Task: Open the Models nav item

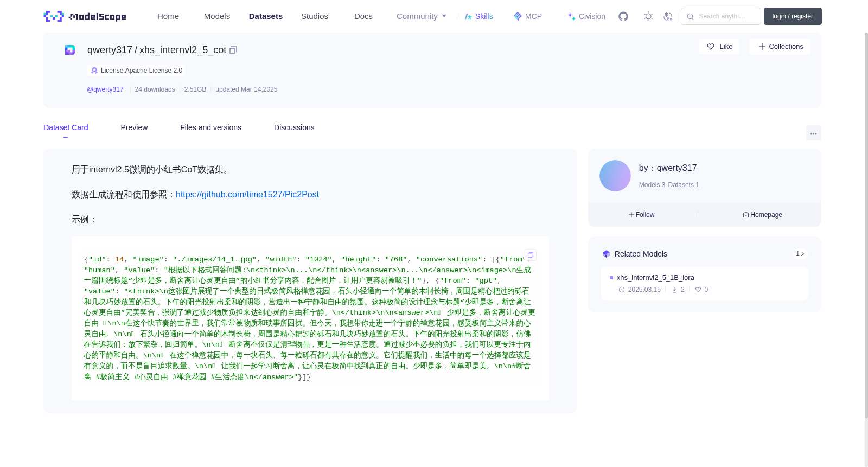Action: tap(217, 16)
